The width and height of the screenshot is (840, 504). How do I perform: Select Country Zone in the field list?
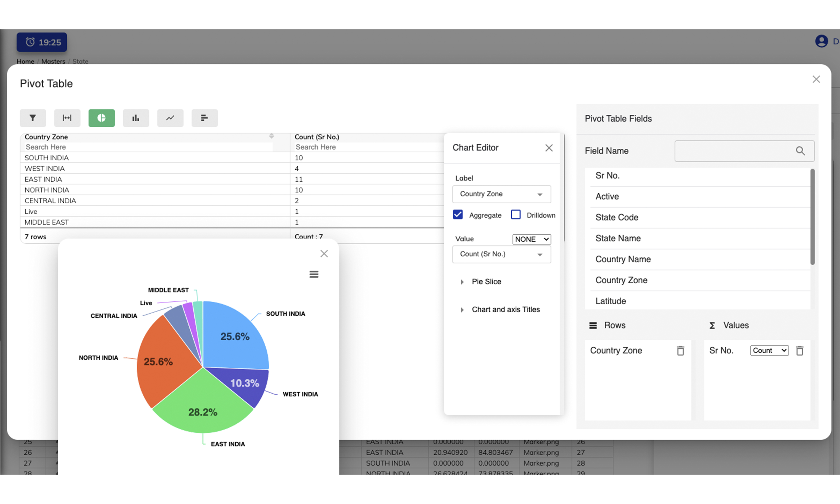[700, 280]
